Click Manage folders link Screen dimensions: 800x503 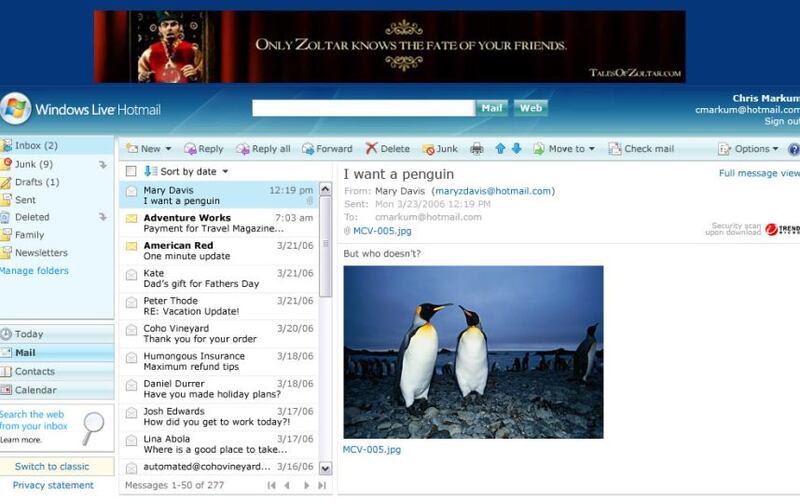pyautogui.click(x=34, y=271)
